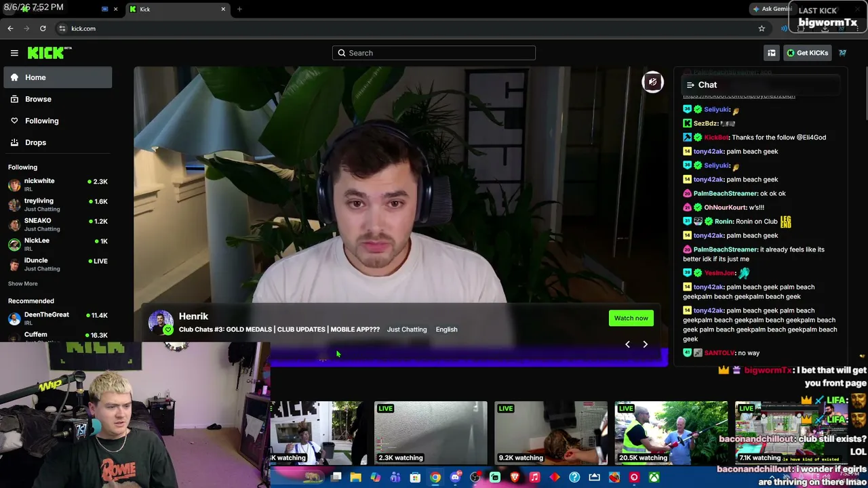868x488 pixels.
Task: Click the English language tag
Action: [446, 329]
